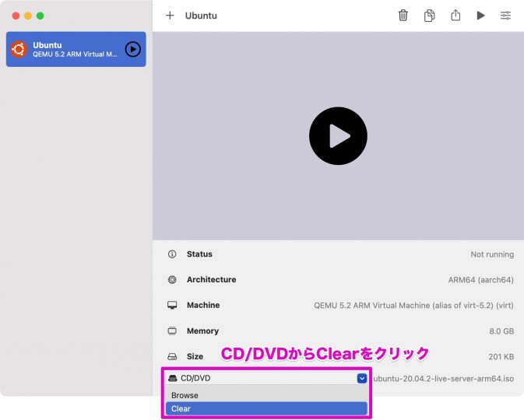The height and width of the screenshot is (420, 524).
Task: Start the VM from the toolbar play icon
Action: tap(480, 16)
